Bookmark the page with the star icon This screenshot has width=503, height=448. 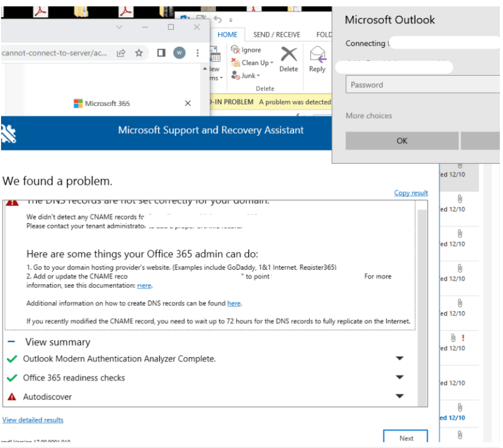pos(139,53)
